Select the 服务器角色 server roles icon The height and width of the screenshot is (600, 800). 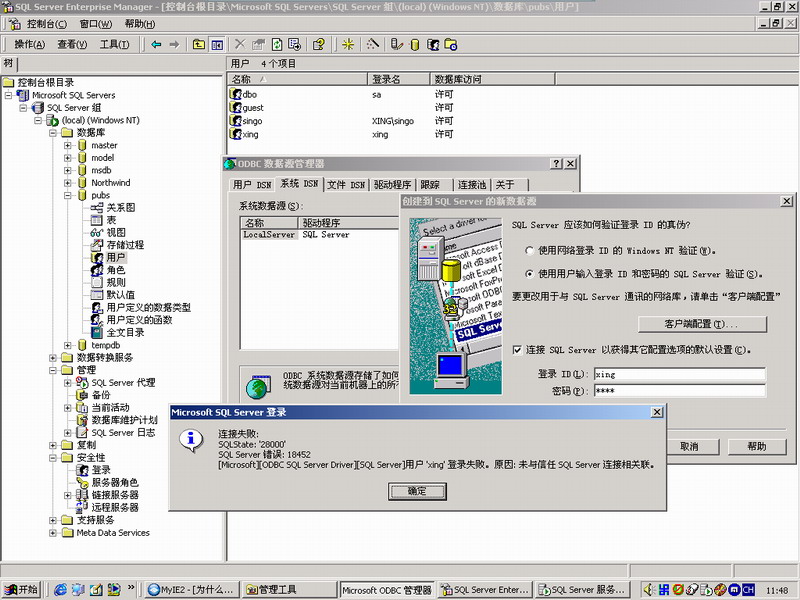click(x=82, y=483)
